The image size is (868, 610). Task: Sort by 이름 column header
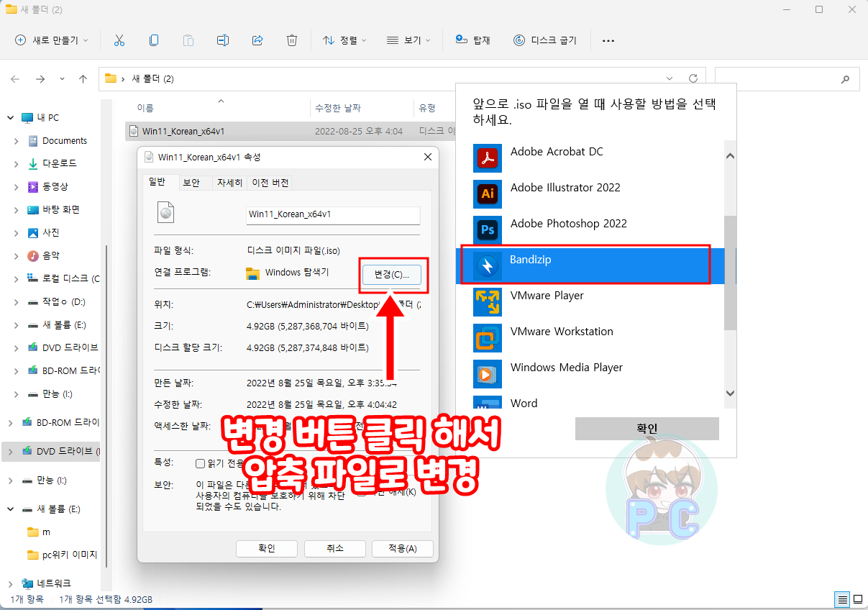tap(145, 108)
